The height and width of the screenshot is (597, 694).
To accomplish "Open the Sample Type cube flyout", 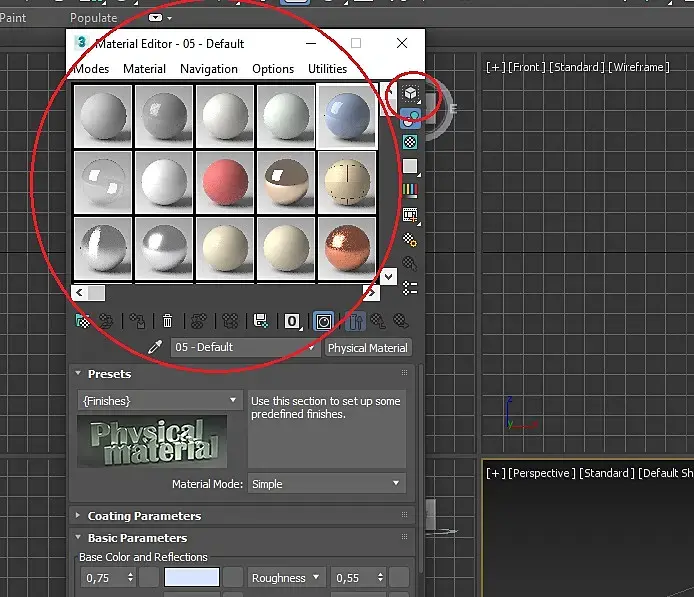I will pos(411,94).
